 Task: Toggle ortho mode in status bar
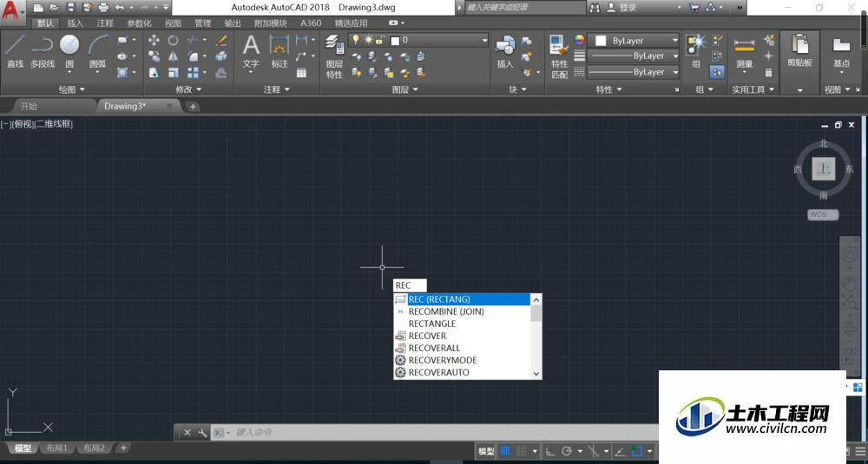pos(550,451)
